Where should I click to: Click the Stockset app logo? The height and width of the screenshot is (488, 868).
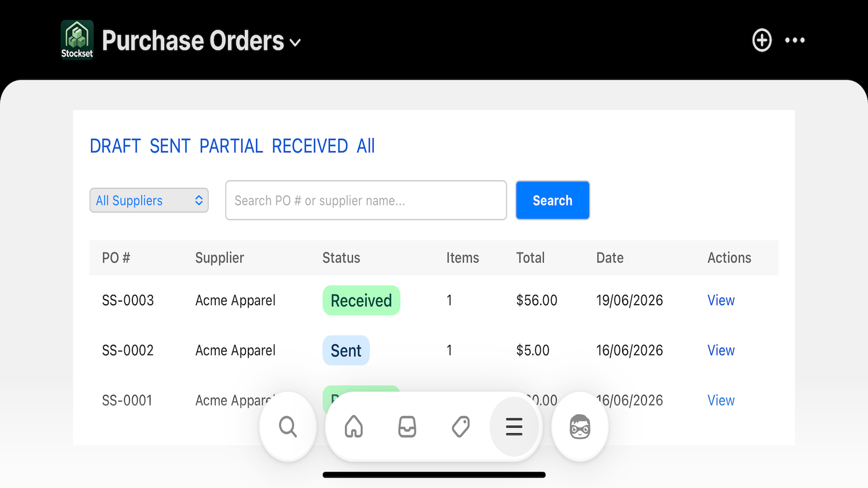pyautogui.click(x=77, y=39)
